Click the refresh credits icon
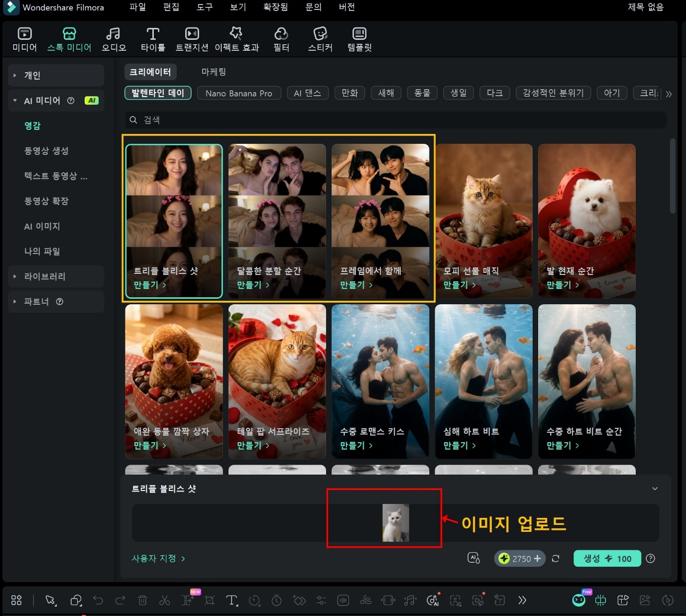 pos(556,559)
